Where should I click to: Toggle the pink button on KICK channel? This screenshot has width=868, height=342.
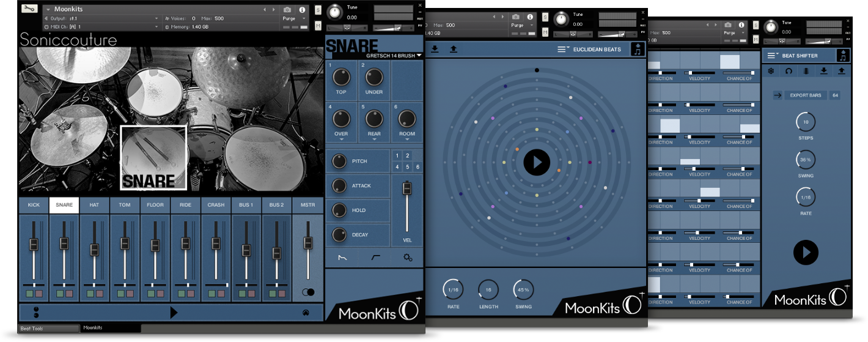tap(39, 294)
